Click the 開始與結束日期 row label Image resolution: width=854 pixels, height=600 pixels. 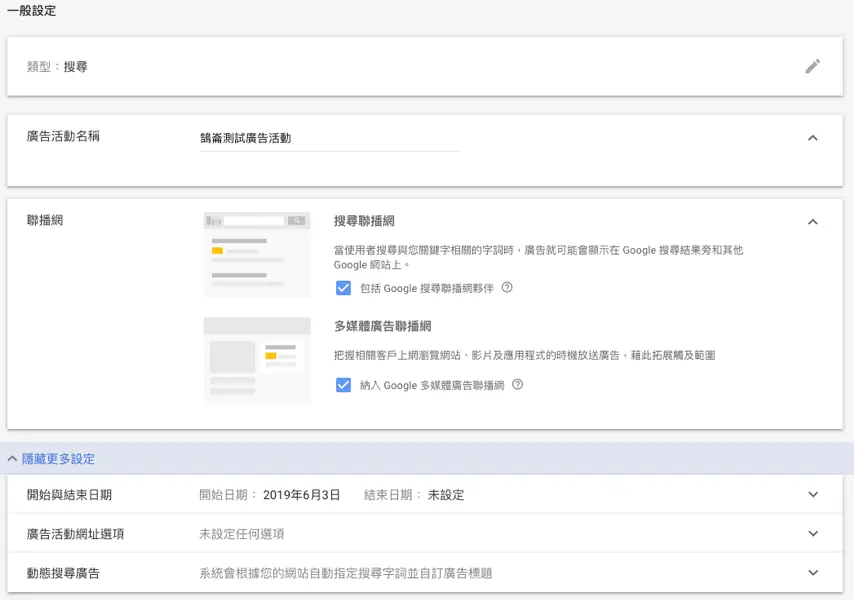click(x=69, y=495)
